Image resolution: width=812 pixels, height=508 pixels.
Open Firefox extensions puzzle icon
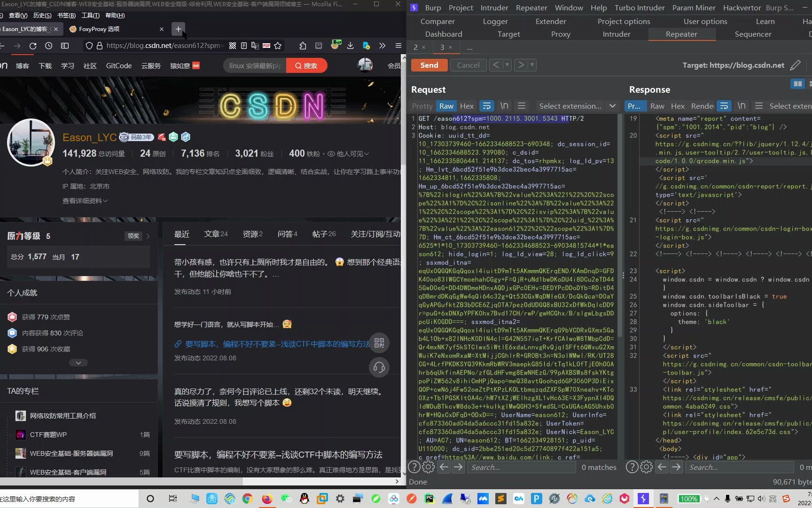[303, 46]
